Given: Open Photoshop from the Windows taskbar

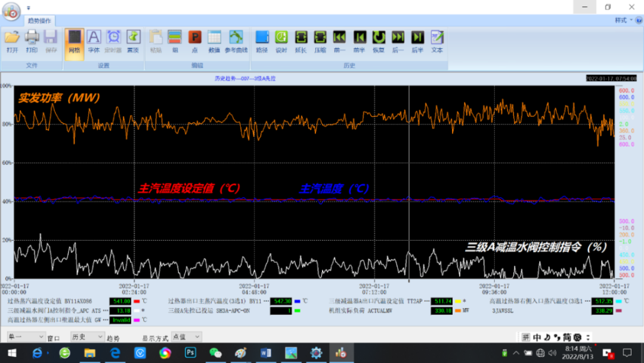Looking at the screenshot, I should click(x=190, y=353).
